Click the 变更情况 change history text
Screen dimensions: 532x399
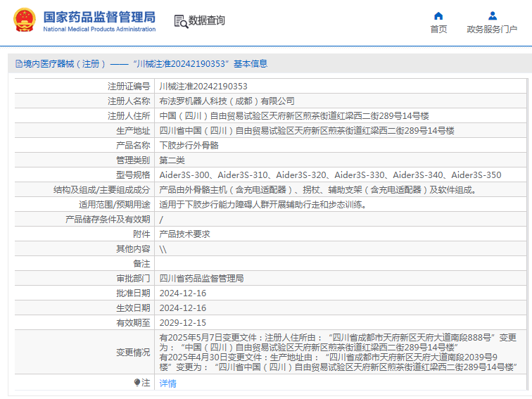click(338, 352)
